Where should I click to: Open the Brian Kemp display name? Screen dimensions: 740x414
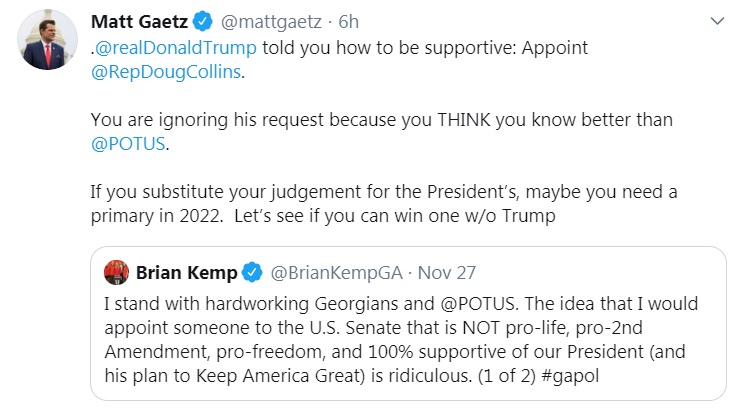pyautogui.click(x=185, y=270)
